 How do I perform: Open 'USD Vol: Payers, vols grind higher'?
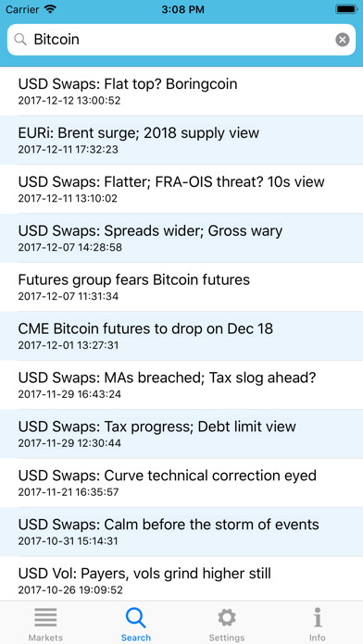181,578
